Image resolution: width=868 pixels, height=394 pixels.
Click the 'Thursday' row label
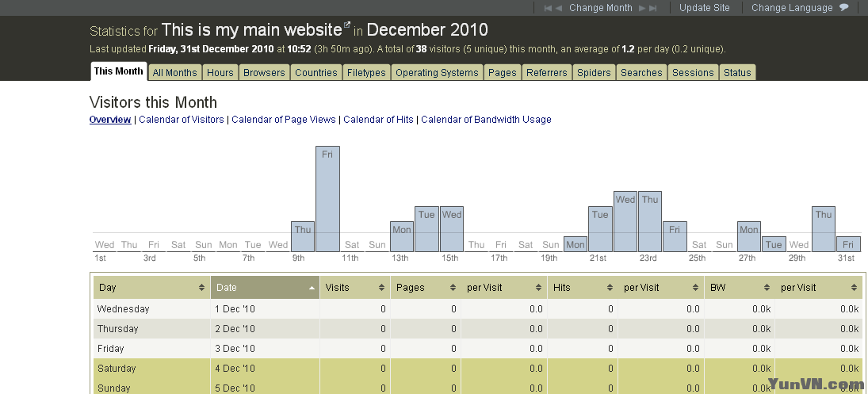coord(118,329)
